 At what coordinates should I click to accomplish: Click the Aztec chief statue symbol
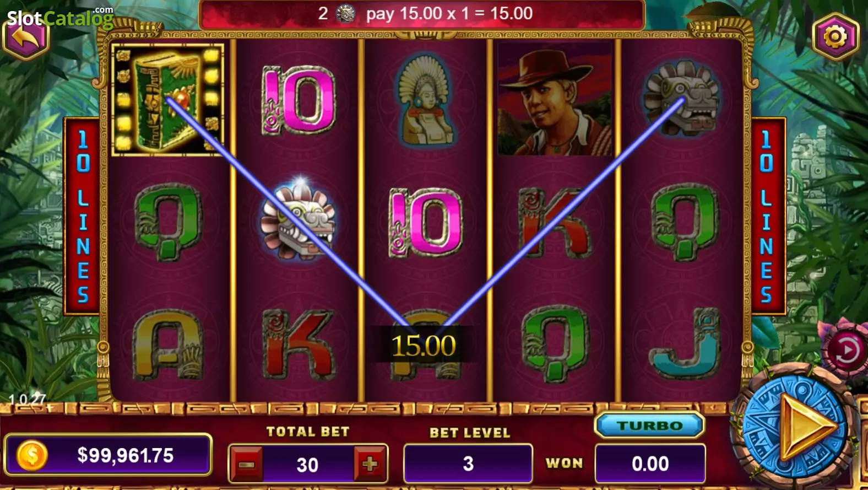tap(425, 99)
